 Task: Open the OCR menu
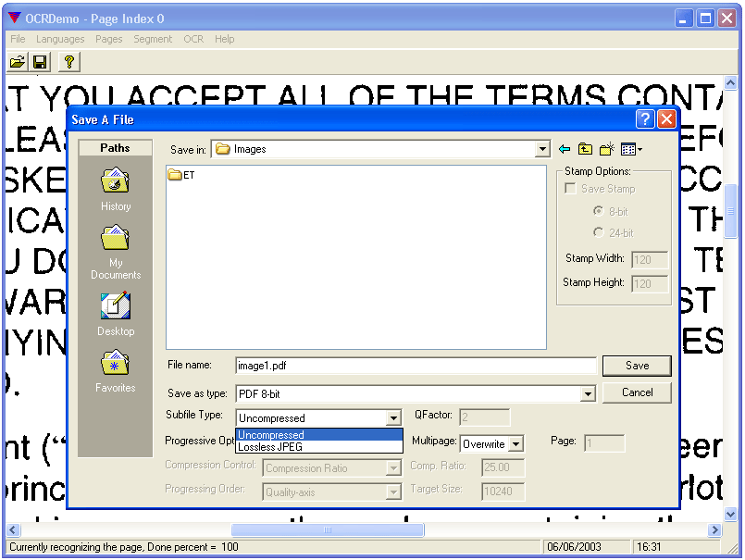point(192,39)
